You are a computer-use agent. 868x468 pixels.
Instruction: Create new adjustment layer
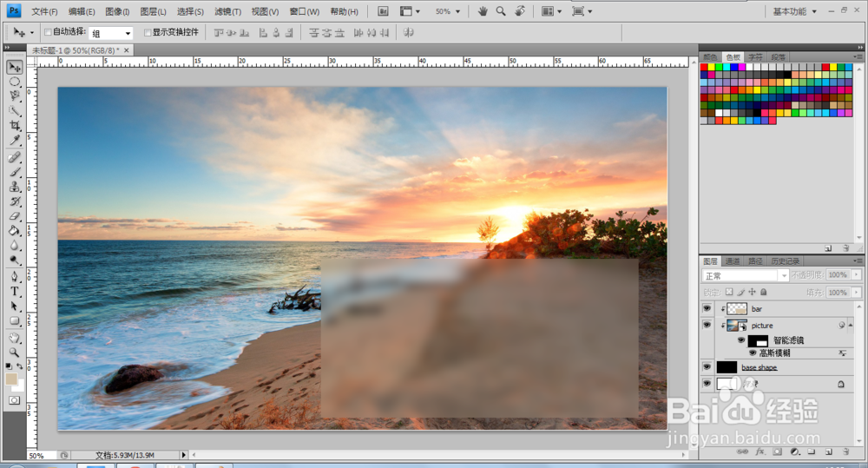tap(794, 452)
